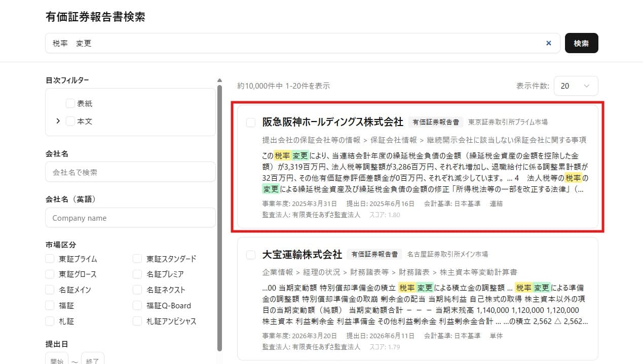
Task: Open the 阪急阪神ホールディングス株式会社 result title
Action: [x=332, y=122]
